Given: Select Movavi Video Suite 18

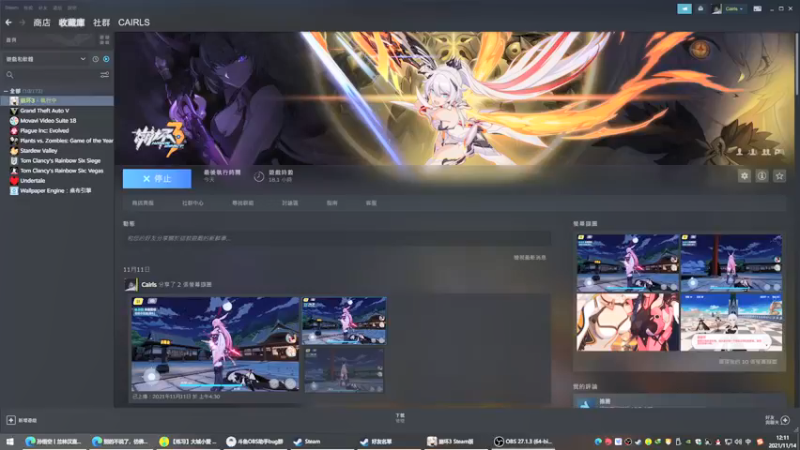Looking at the screenshot, I should coord(48,121).
